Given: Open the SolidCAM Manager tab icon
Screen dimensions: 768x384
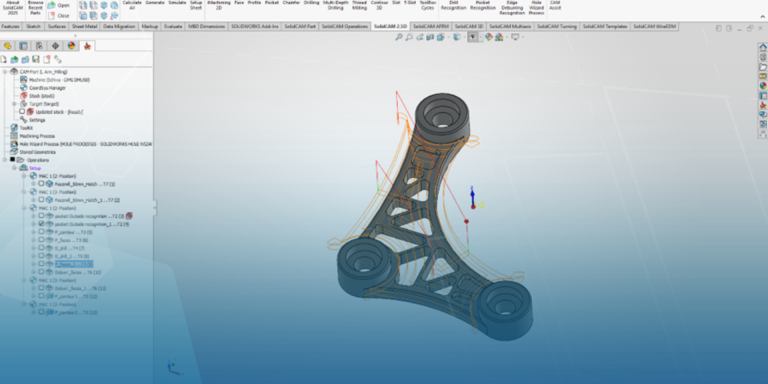Looking at the screenshot, I should click(x=87, y=46).
